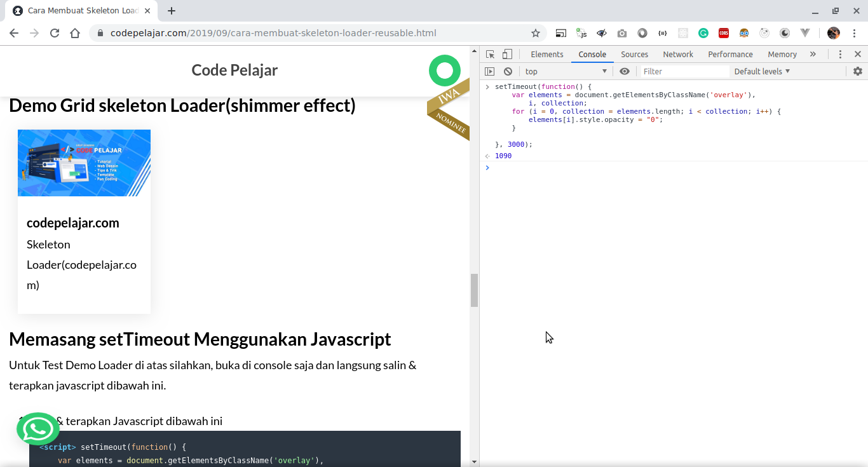Click the console result value 1090
Screen dimensions: 868x467
tap(503, 156)
